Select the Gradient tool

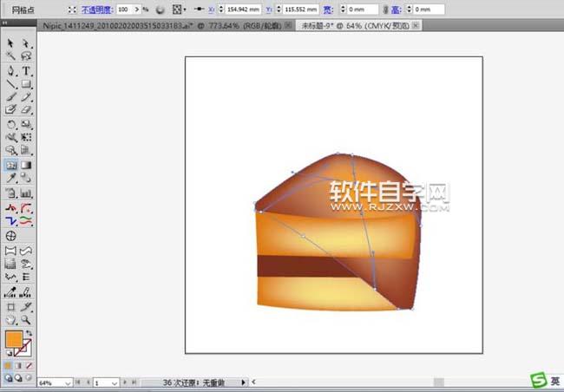(x=26, y=165)
